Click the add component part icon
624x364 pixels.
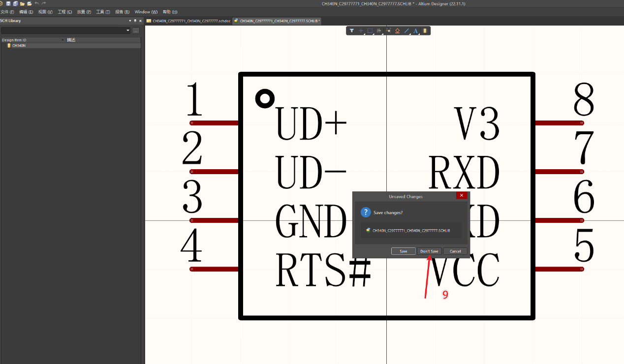click(425, 30)
